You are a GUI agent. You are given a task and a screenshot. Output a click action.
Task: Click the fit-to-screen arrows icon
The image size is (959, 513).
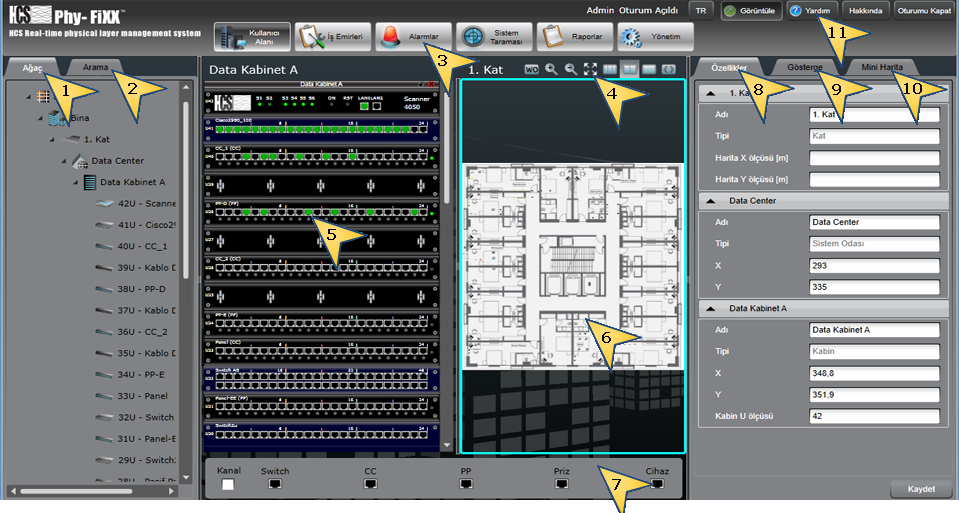click(x=590, y=70)
